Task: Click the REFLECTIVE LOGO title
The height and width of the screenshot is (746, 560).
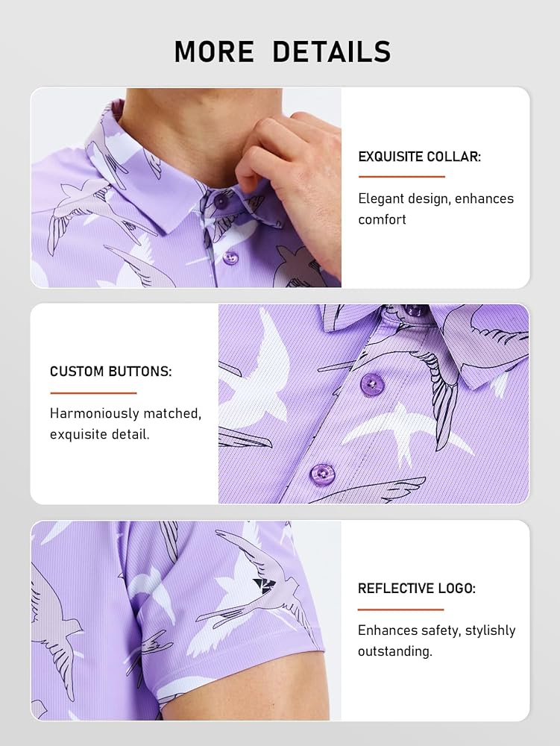Action: (x=416, y=588)
